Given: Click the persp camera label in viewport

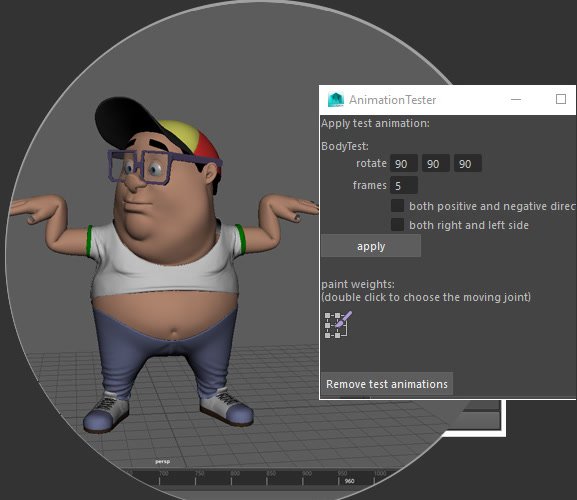Looking at the screenshot, I should (x=162, y=461).
